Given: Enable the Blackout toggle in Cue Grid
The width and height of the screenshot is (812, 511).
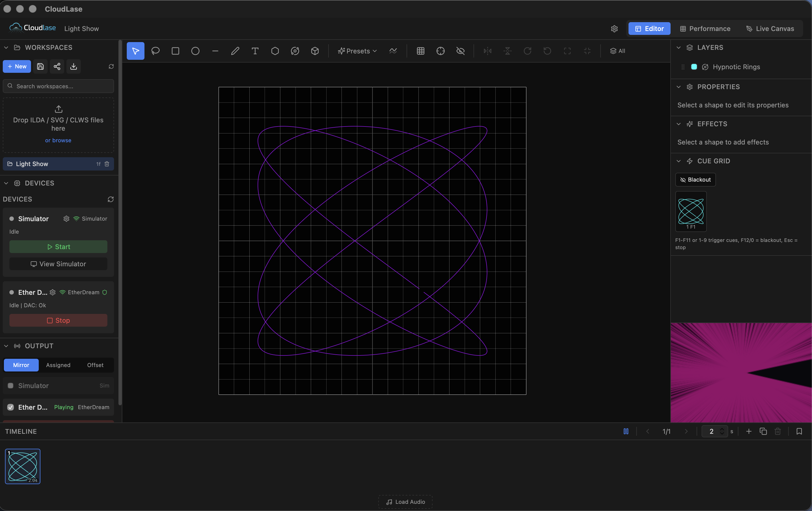Looking at the screenshot, I should 695,180.
